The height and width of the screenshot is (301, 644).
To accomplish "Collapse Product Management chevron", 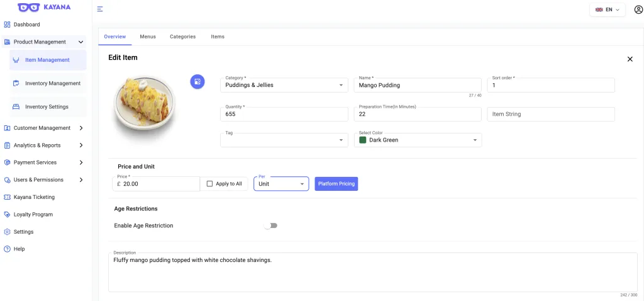I will point(81,42).
